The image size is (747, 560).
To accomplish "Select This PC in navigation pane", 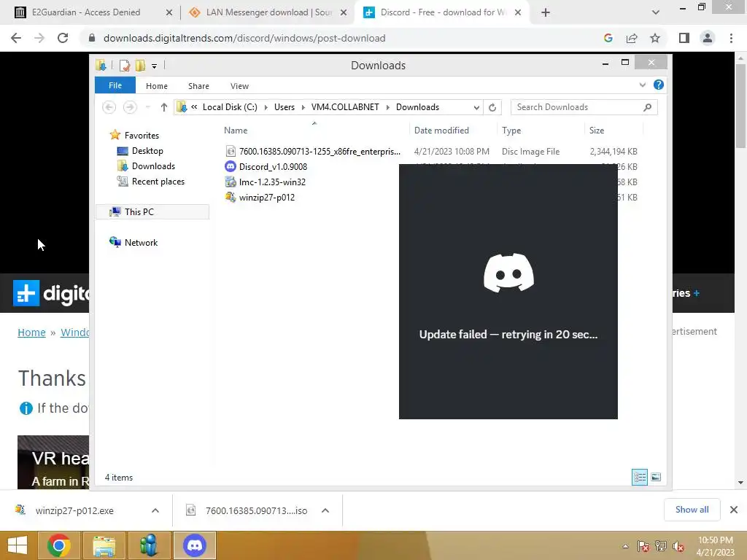I will (x=139, y=212).
